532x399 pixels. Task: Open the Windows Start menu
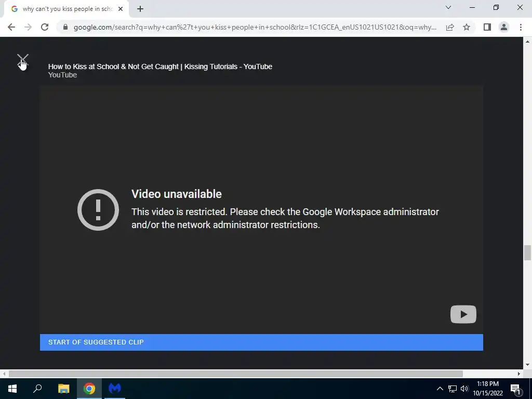tap(12, 389)
